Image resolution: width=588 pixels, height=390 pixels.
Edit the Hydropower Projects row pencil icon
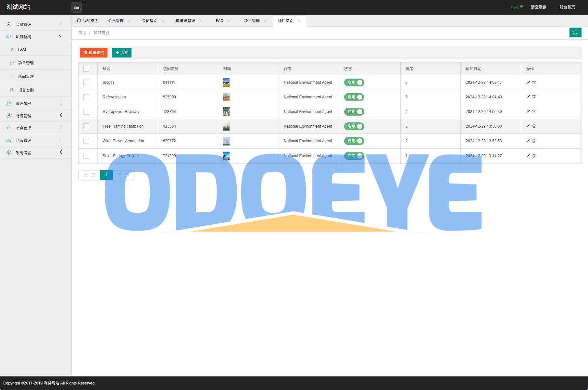528,111
